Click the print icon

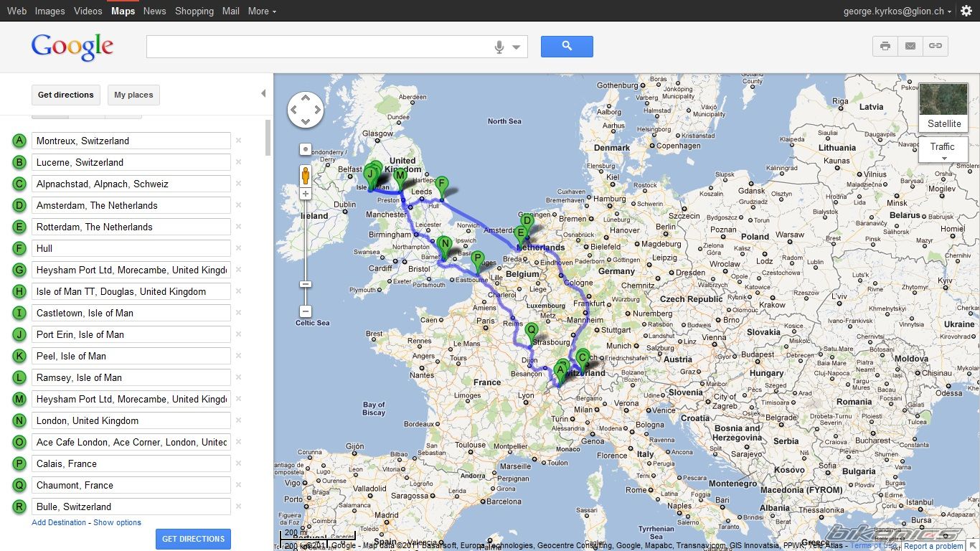click(x=885, y=46)
